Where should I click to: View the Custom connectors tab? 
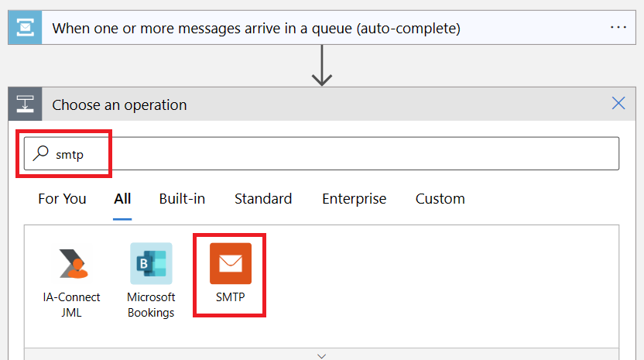tap(440, 199)
